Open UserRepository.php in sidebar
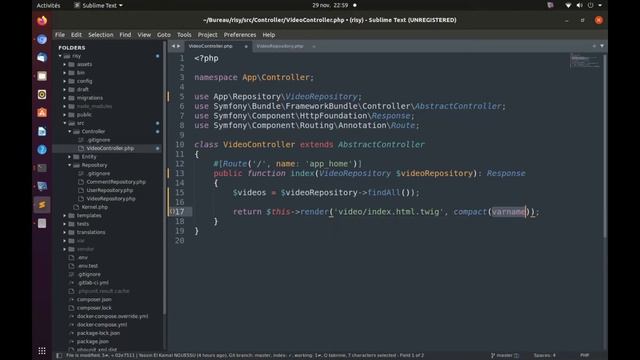The image size is (640, 360). (x=109, y=190)
